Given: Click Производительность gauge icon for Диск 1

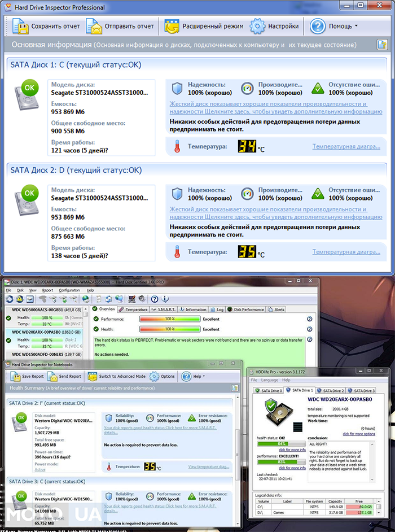Looking at the screenshot, I should tap(247, 89).
